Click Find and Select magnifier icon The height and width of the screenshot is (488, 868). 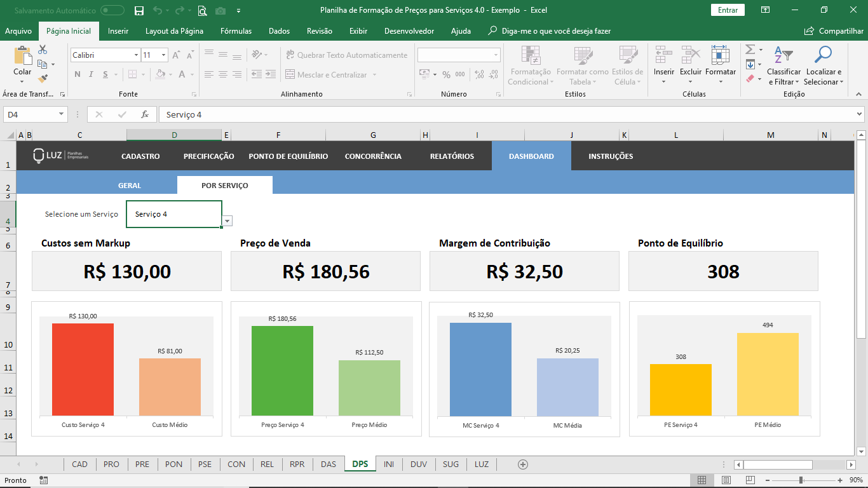click(x=822, y=66)
